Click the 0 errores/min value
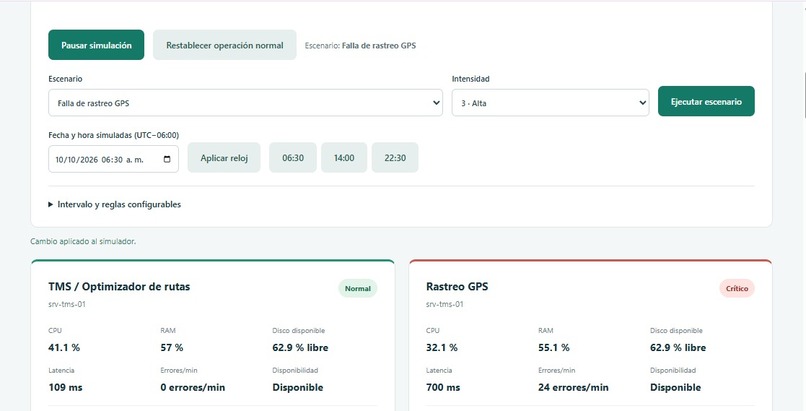This screenshot has height=411, width=806. tap(193, 387)
